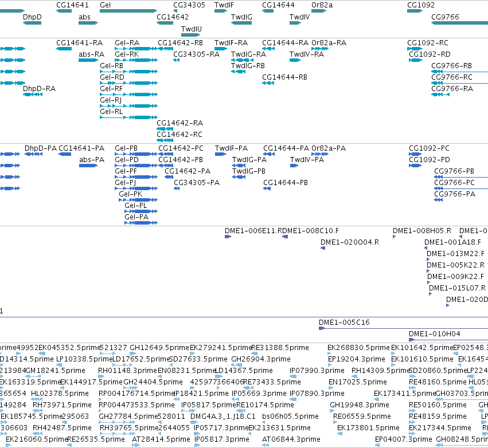Select the CG9766 gene label

pos(445,17)
